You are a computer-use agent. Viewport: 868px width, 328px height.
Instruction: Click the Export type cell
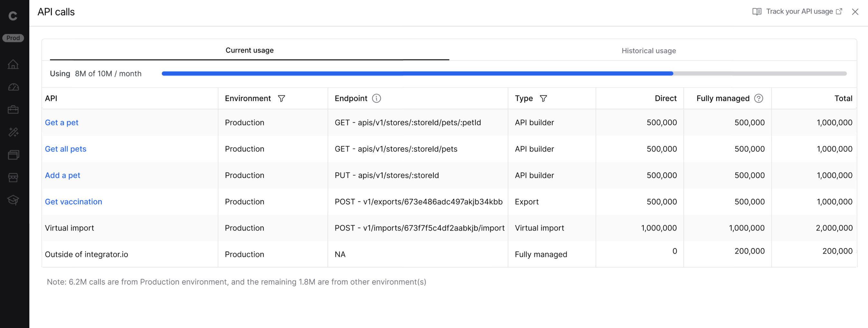(527, 201)
